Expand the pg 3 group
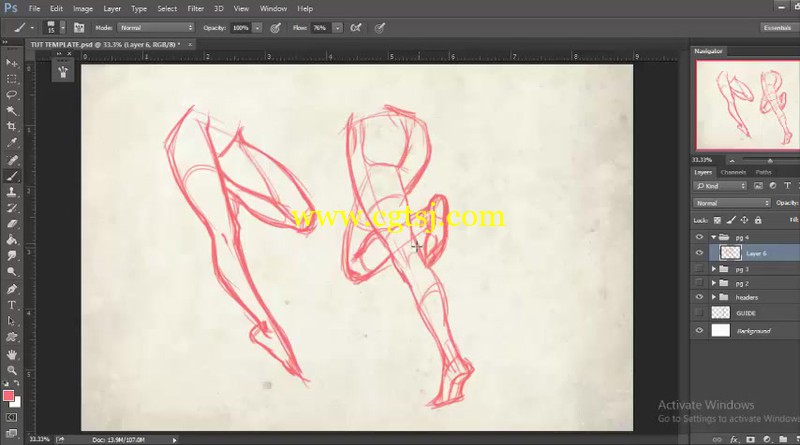This screenshot has height=445, width=800. (714, 268)
